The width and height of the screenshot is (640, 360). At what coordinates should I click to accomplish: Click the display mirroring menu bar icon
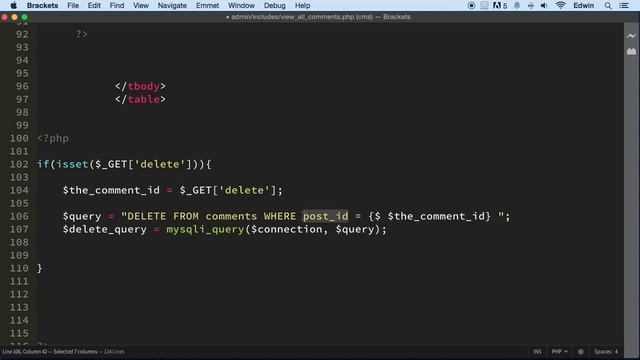[x=484, y=5]
